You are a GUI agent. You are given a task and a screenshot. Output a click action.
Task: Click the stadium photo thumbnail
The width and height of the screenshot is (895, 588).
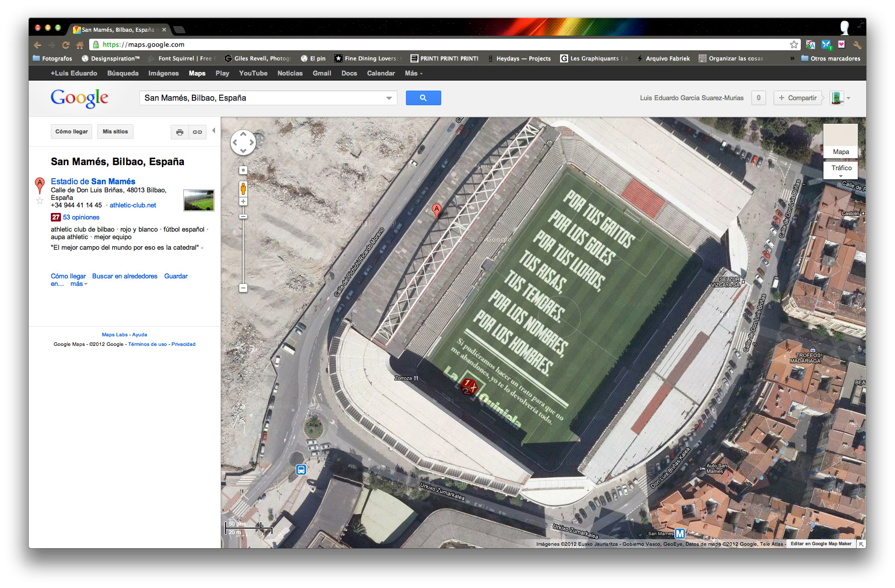(199, 200)
